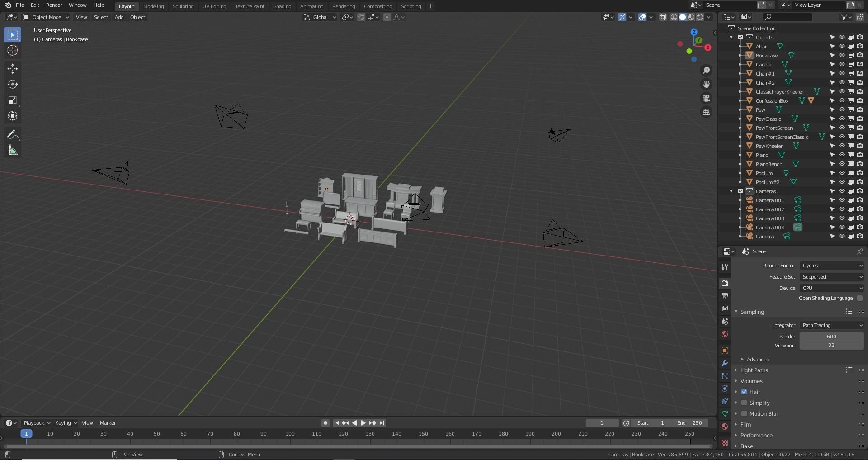868x460 pixels.
Task: Expand the Advanced sampling subpanel
Action: coord(758,360)
